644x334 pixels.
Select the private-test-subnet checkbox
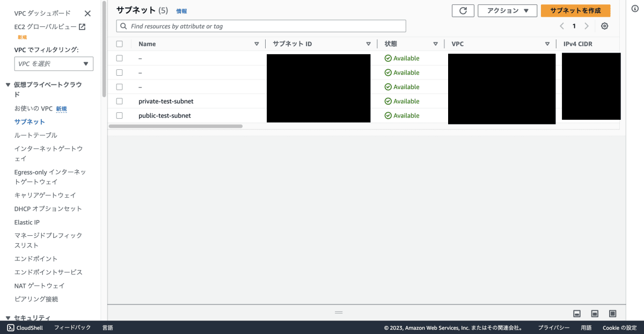click(119, 101)
